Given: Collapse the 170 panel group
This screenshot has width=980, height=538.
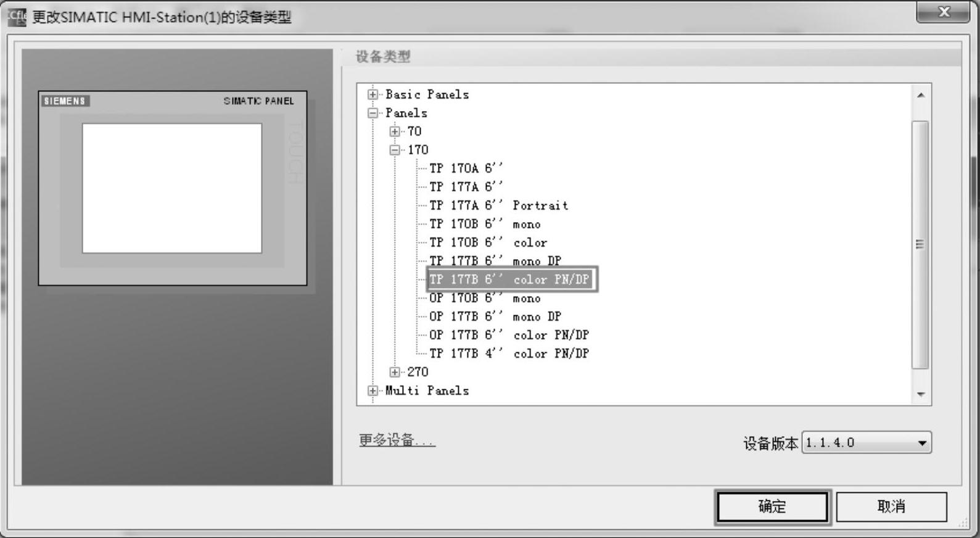Looking at the screenshot, I should 395,150.
